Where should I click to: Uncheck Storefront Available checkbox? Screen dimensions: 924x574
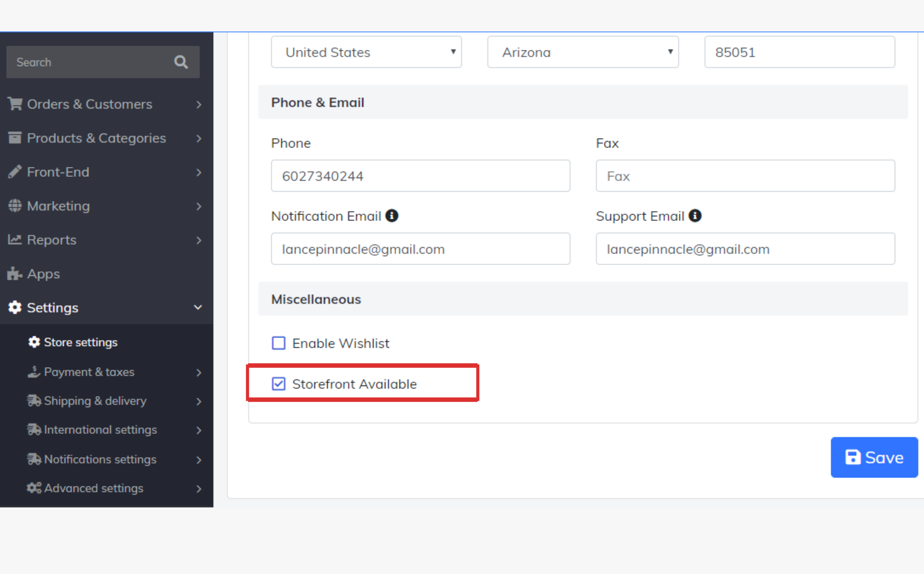click(x=279, y=384)
